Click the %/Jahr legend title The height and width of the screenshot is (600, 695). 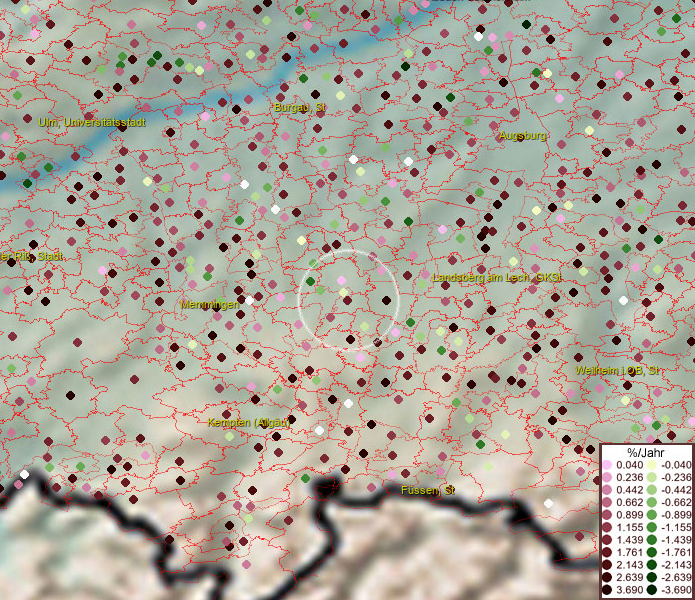[x=646, y=452]
